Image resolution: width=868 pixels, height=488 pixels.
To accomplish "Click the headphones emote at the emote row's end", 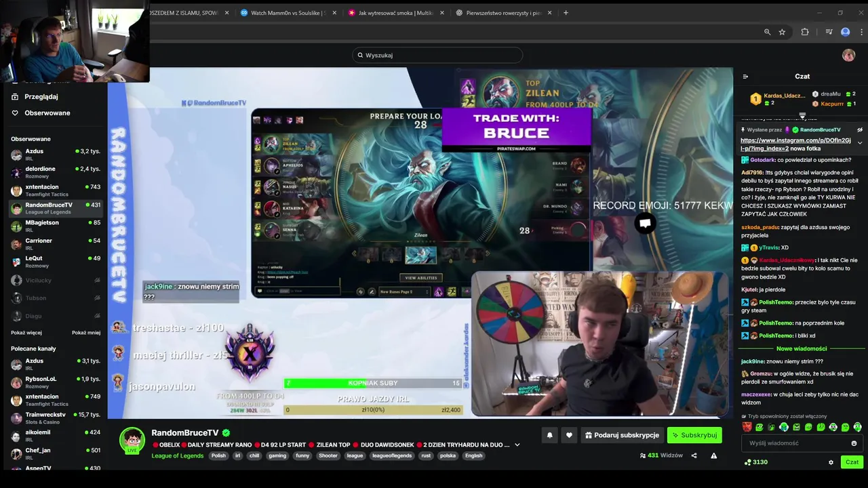I will pyautogui.click(x=857, y=427).
